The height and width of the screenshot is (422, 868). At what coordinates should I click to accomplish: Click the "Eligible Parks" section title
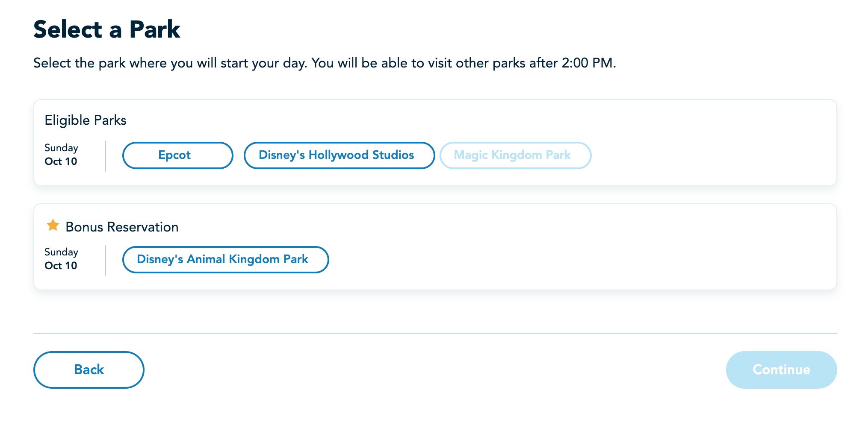pyautogui.click(x=86, y=120)
